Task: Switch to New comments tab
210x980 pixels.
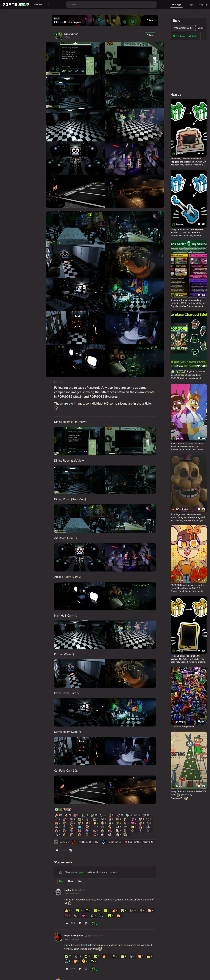Action: click(x=70, y=881)
